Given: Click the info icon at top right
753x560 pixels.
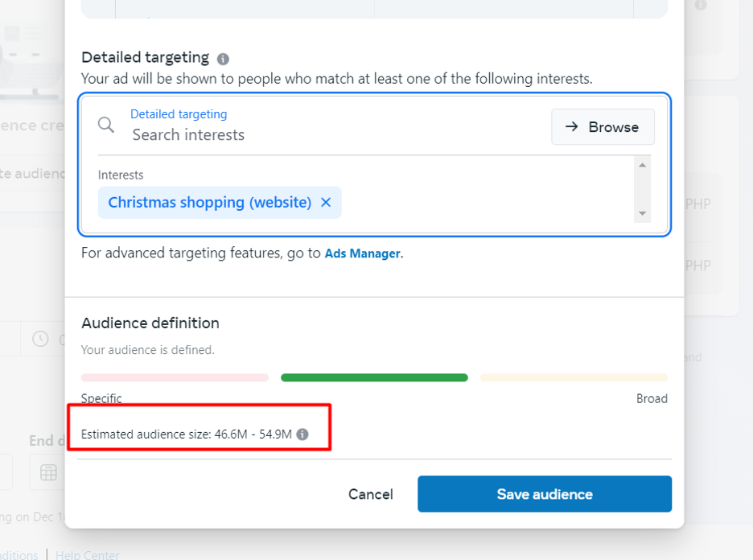Looking at the screenshot, I should pos(701,5).
